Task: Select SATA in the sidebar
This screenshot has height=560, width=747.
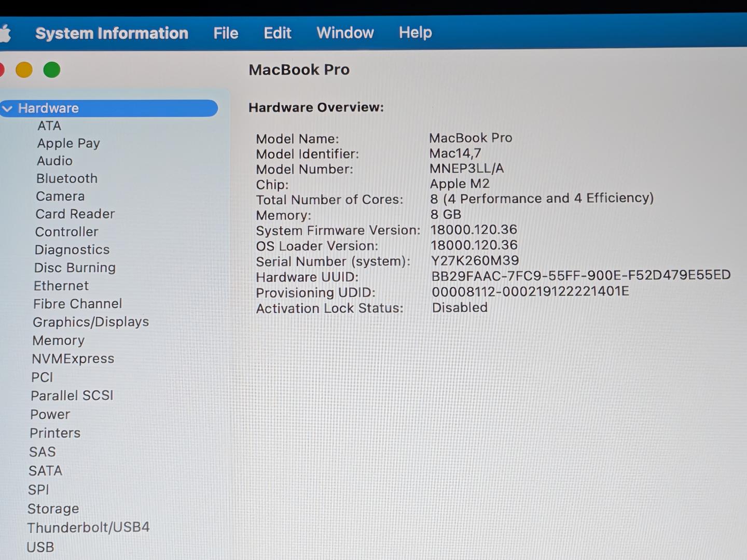Action: [x=46, y=471]
